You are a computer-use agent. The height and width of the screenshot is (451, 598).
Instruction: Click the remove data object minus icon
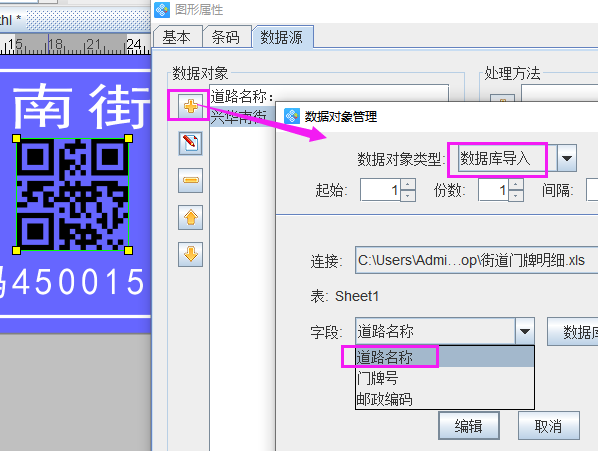pyautogui.click(x=190, y=180)
